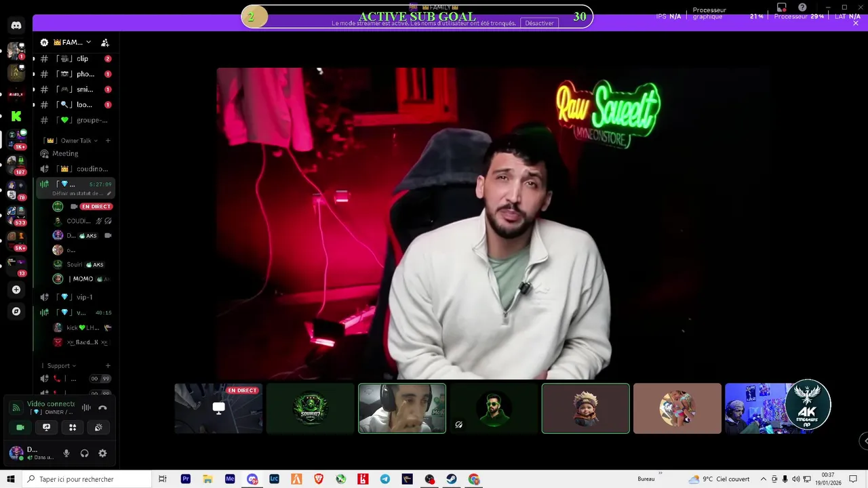Toggle camera on or off
Image resolution: width=868 pixels, height=488 pixels.
point(20,427)
